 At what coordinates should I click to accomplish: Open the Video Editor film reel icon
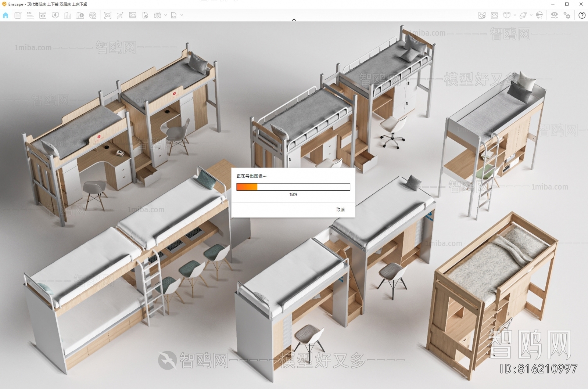(x=93, y=15)
